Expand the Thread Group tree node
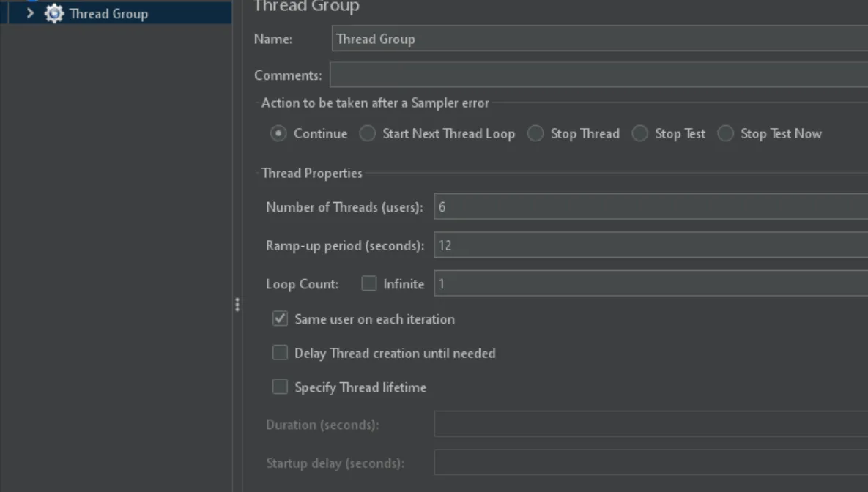 coord(30,13)
